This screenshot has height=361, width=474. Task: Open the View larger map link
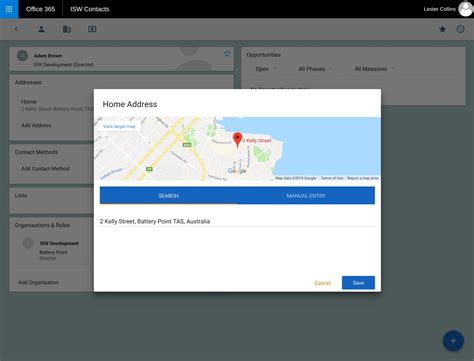pos(119,126)
